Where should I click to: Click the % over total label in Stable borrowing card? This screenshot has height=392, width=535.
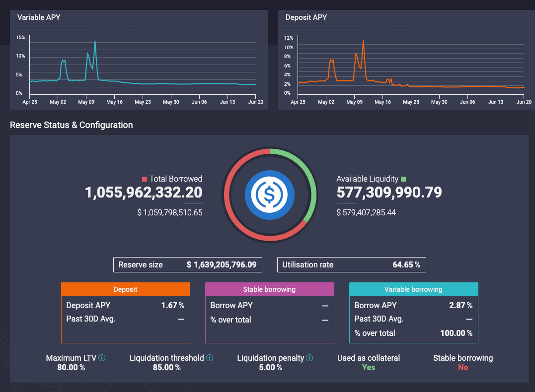click(230, 320)
